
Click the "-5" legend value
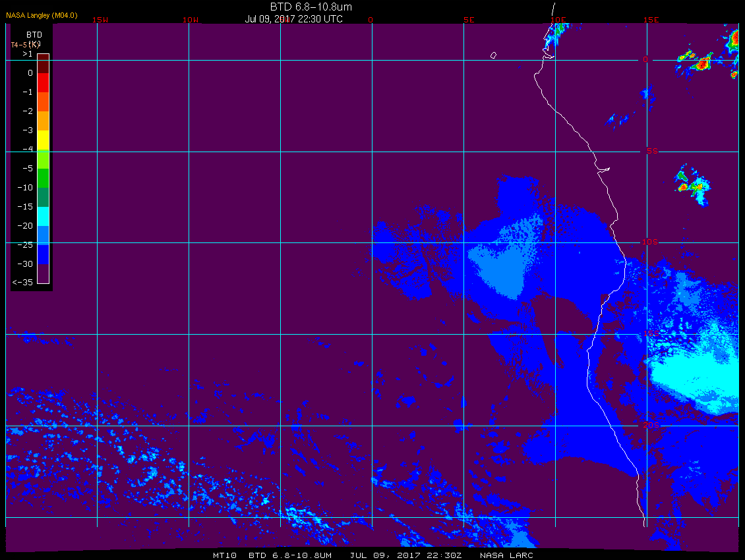pos(28,169)
